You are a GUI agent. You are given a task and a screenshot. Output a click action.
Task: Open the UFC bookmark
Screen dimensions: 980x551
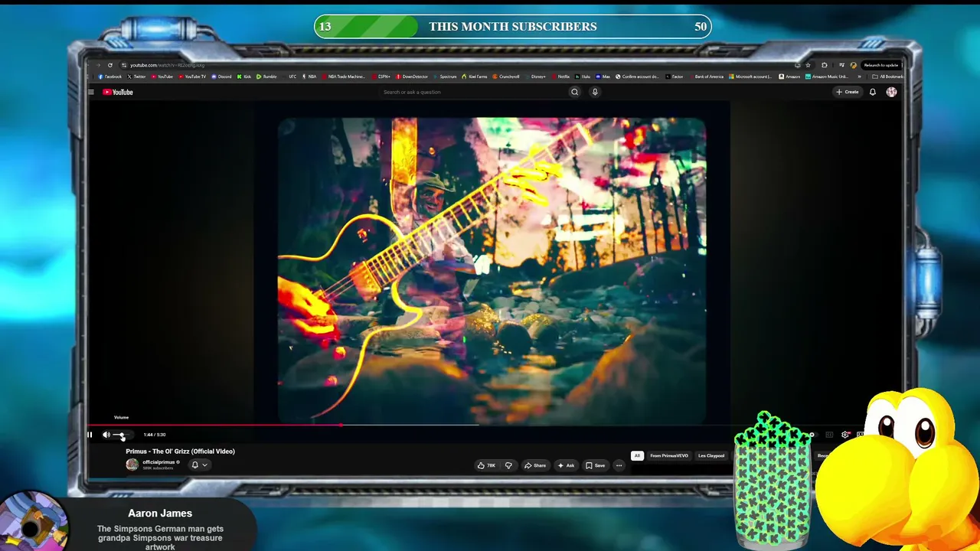click(x=290, y=77)
